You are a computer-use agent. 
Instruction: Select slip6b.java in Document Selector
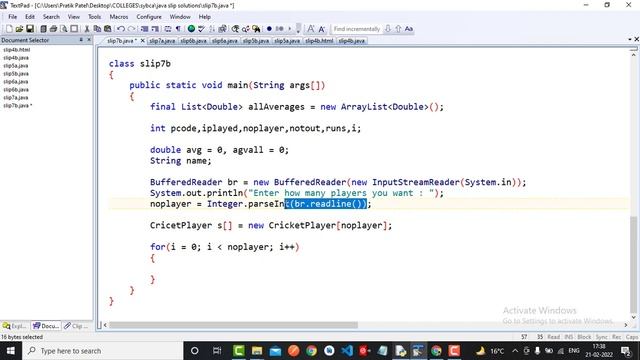coord(16,89)
